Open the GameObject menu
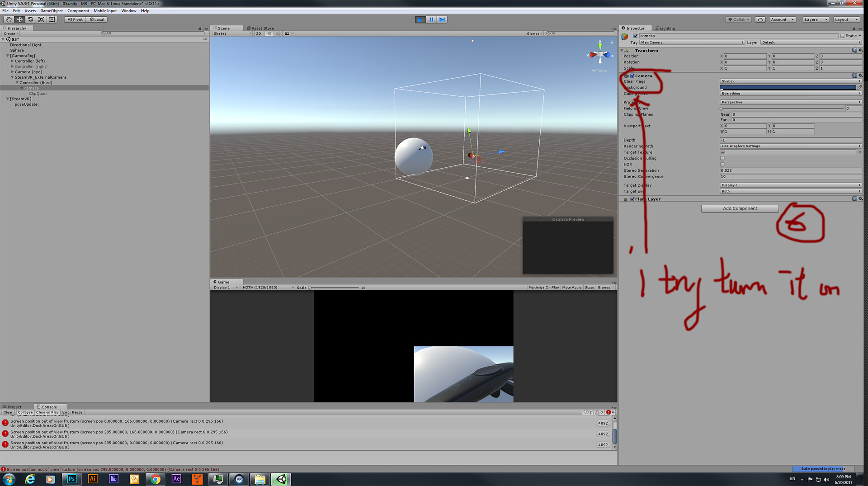The height and width of the screenshot is (486, 868). [x=51, y=10]
